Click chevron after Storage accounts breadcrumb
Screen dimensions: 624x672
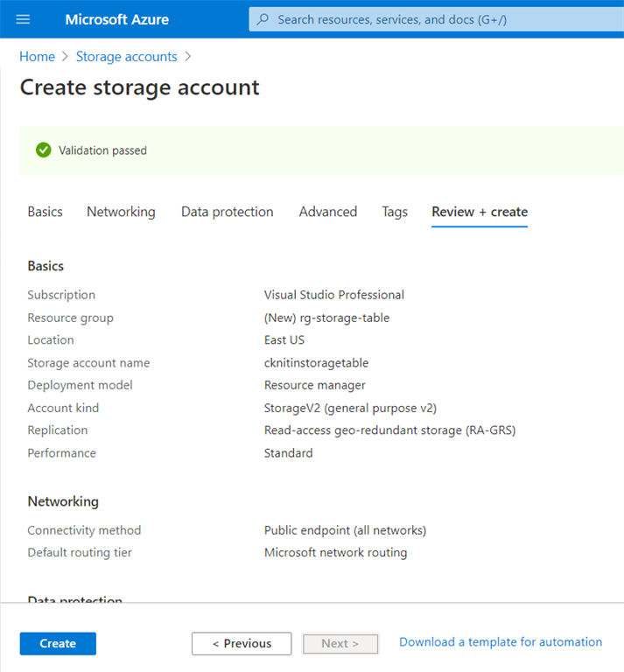coord(188,57)
